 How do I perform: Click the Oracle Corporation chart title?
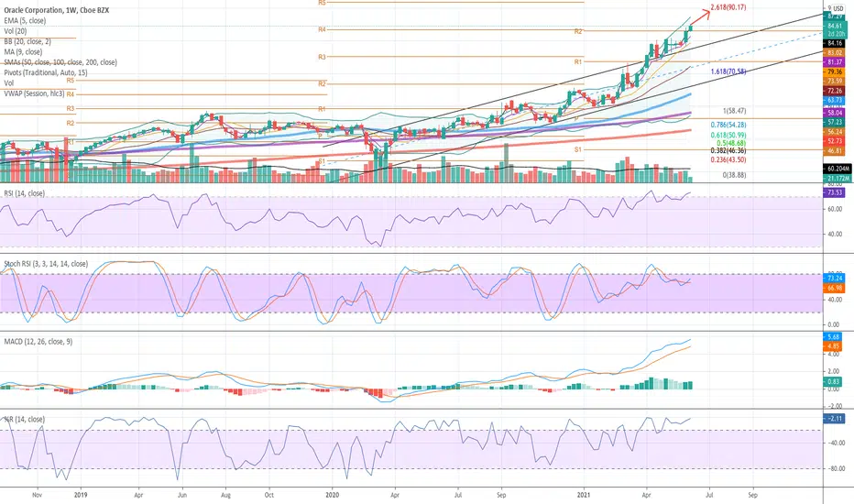57,10
